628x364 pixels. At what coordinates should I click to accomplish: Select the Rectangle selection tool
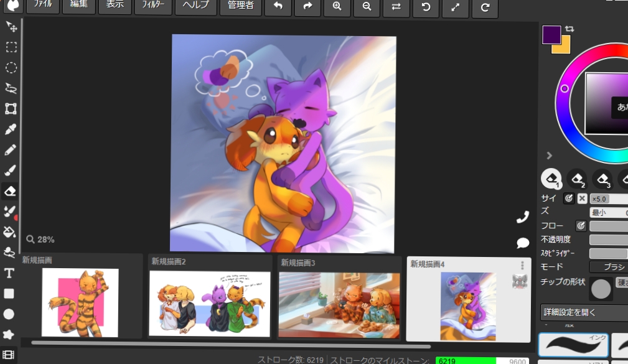click(11, 47)
